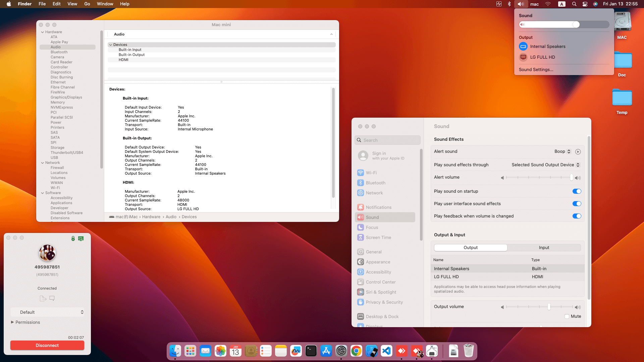Select LG FULL HD output in menu popup
Image resolution: width=644 pixels, height=362 pixels.
pos(542,57)
